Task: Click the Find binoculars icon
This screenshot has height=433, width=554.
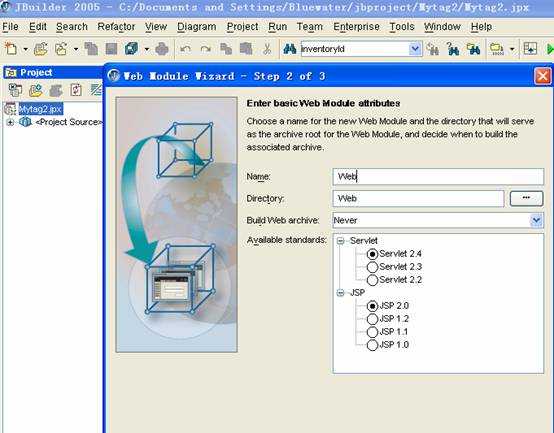Action: point(290,49)
